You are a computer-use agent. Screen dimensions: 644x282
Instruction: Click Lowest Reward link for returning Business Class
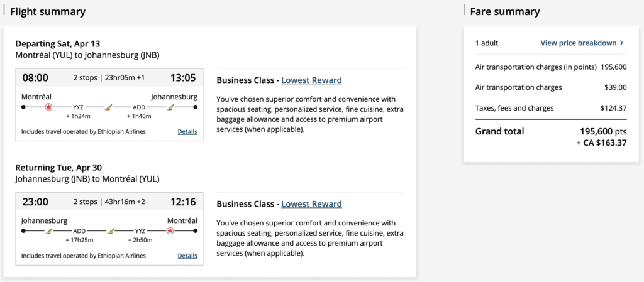tap(311, 204)
